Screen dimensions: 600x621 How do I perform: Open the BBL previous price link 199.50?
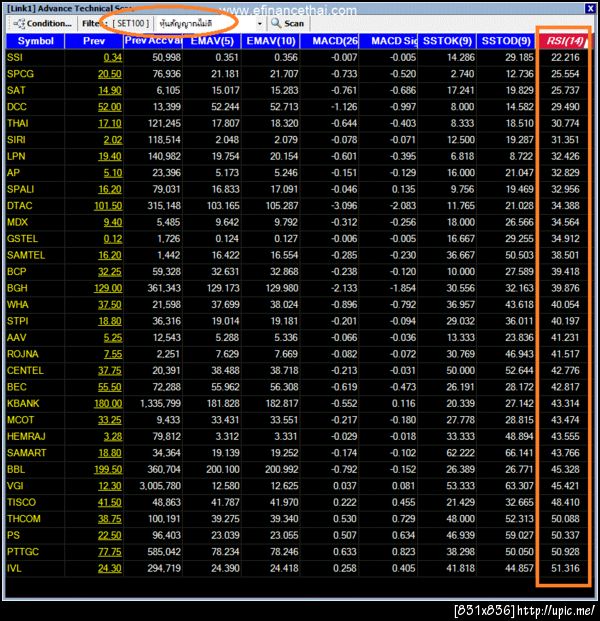coord(108,469)
